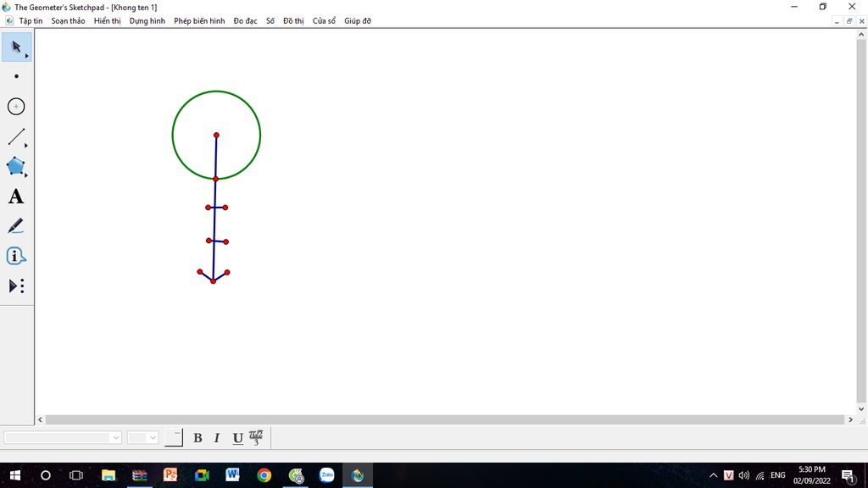Open the math symbol notation palette
868x488 pixels.
(x=256, y=438)
